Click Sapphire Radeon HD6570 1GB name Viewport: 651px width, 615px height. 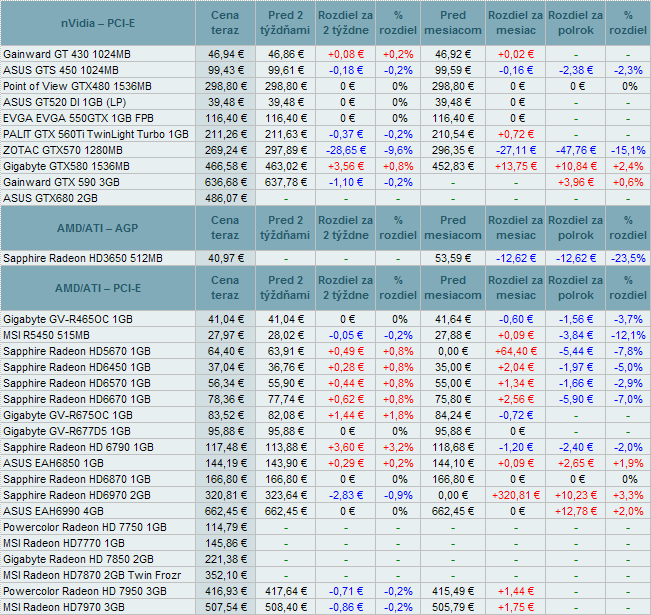(x=77, y=383)
